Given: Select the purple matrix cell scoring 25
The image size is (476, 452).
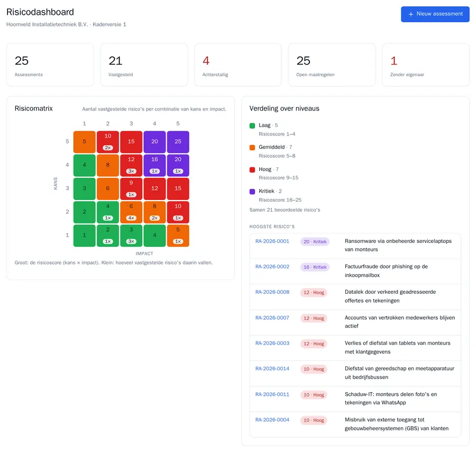Looking at the screenshot, I should [178, 142].
